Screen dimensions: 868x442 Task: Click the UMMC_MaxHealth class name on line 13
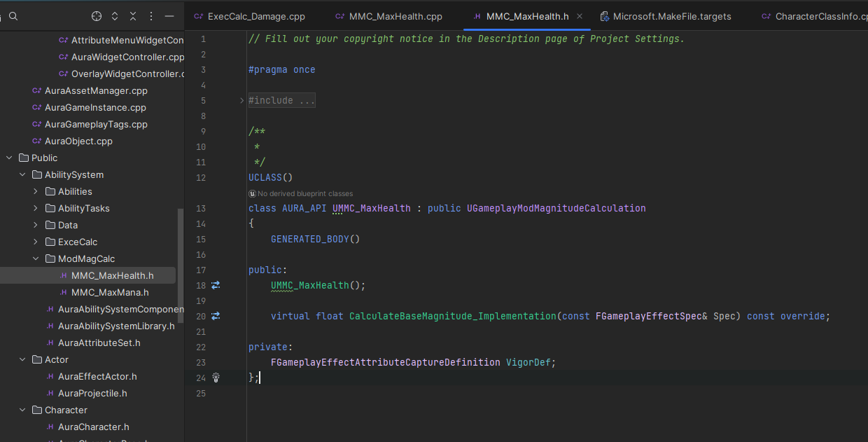click(x=372, y=208)
